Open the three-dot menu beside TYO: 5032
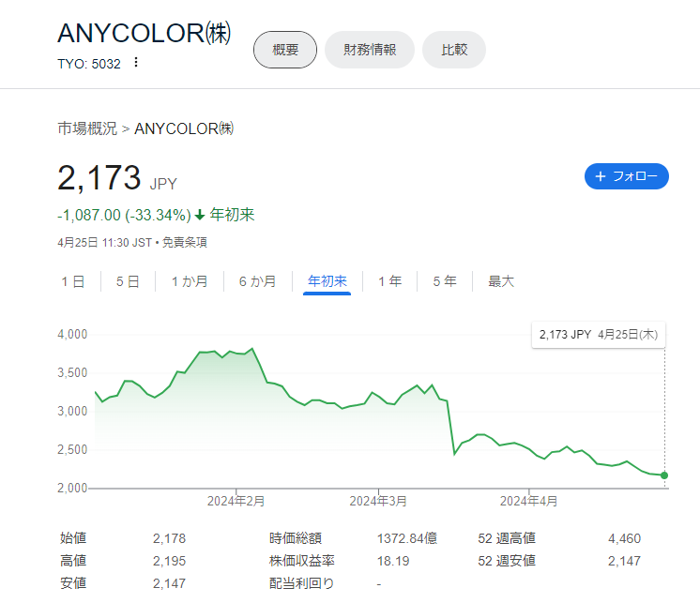Screen dimensions: 700x603 click(x=136, y=63)
